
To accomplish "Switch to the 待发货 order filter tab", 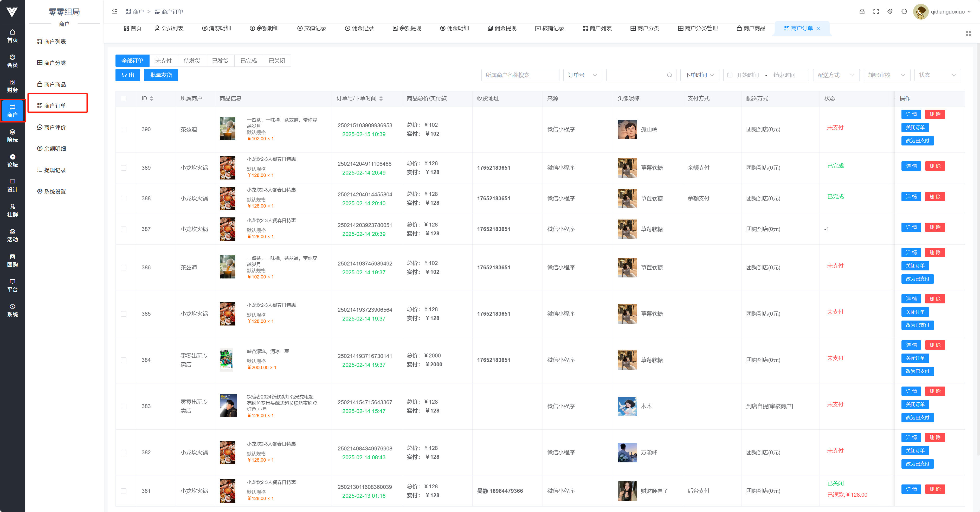I will click(192, 61).
